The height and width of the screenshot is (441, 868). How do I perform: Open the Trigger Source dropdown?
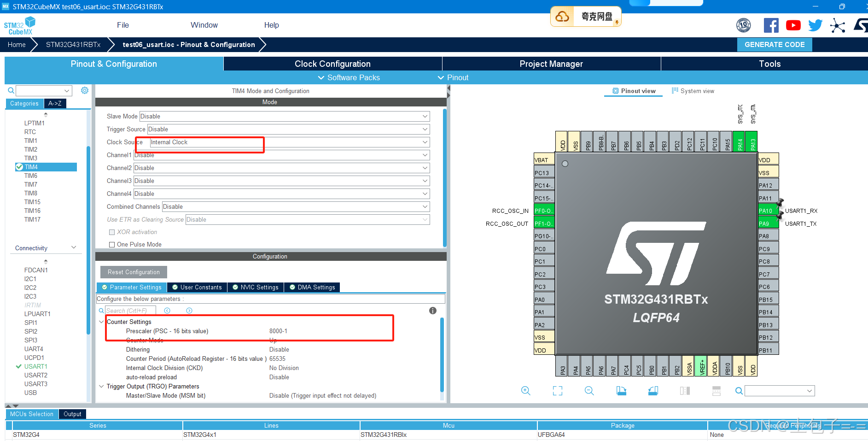pyautogui.click(x=288, y=129)
